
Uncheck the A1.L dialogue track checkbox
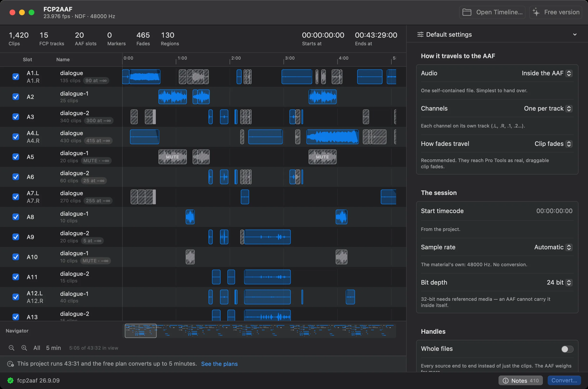point(16,77)
